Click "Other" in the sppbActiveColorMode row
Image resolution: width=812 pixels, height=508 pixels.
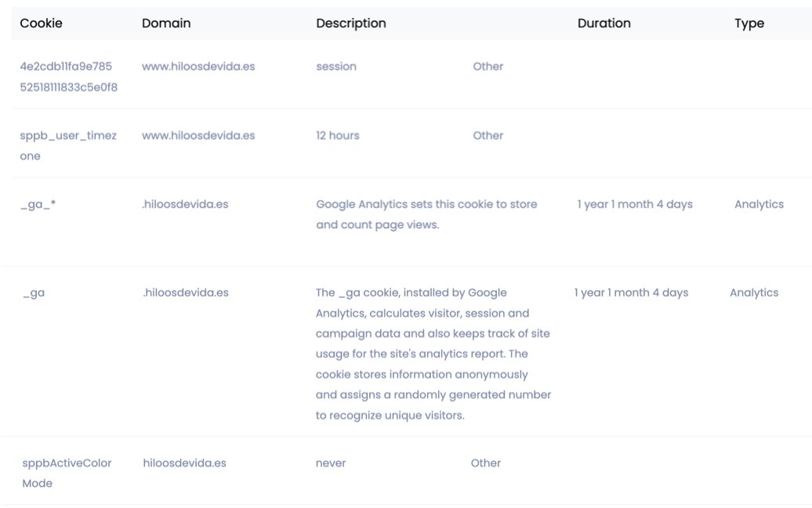(x=485, y=463)
